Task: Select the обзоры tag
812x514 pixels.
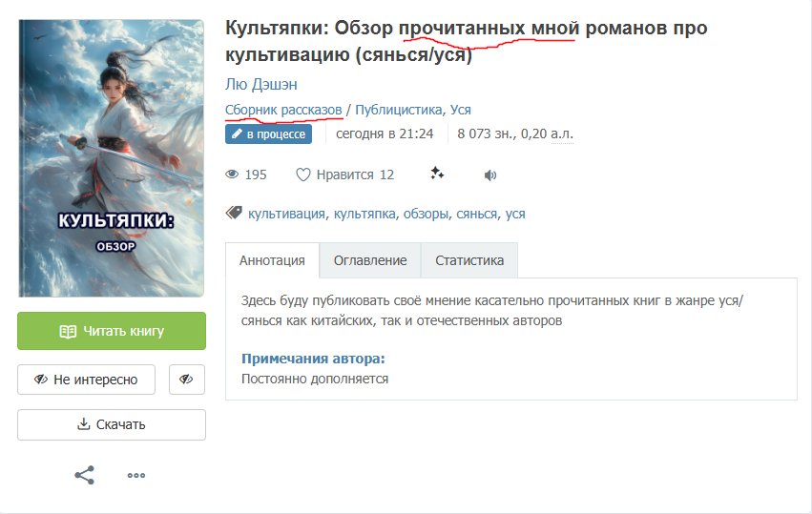Action: tap(426, 214)
